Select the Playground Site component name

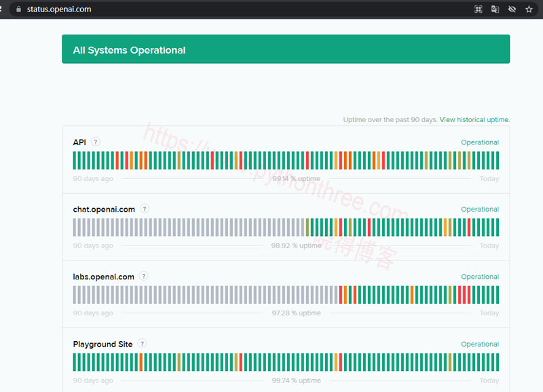(x=103, y=345)
